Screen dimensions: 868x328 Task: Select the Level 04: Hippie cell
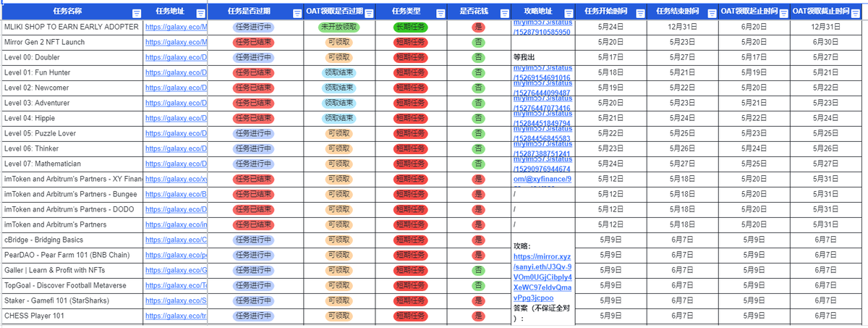click(x=72, y=118)
